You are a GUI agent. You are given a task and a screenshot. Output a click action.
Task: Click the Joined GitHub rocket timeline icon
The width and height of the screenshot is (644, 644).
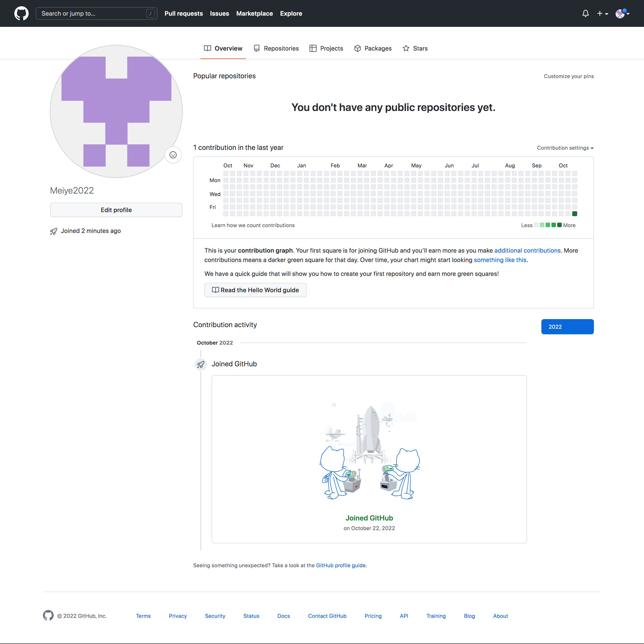tap(201, 364)
